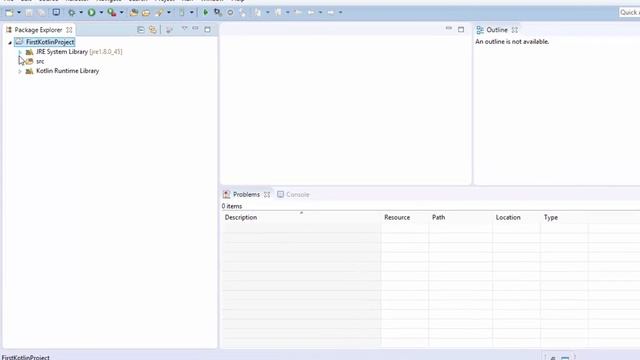Viewport: 640px width, 360px height.
Task: Focus the Quick Access search field
Action: click(629, 13)
